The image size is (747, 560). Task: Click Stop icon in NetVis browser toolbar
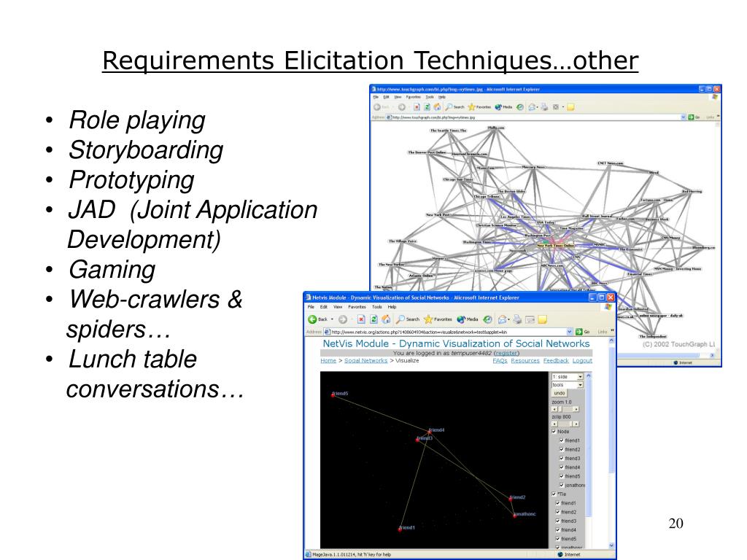(361, 319)
